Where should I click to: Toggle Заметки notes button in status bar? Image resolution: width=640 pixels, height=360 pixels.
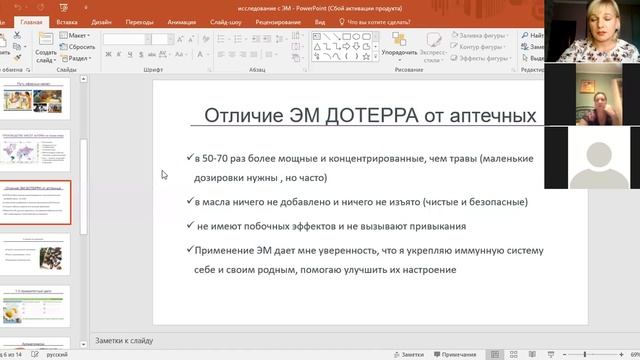pyautogui.click(x=409, y=354)
